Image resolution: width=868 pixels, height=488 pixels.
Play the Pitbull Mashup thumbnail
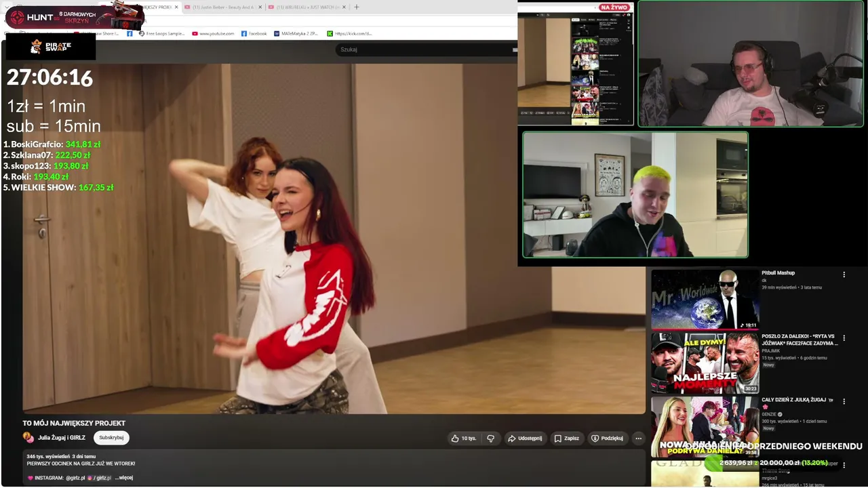coord(705,300)
